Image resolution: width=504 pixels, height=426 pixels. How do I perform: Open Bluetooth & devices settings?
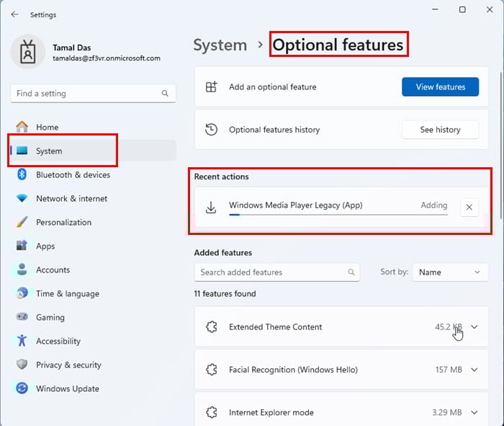[x=73, y=174]
